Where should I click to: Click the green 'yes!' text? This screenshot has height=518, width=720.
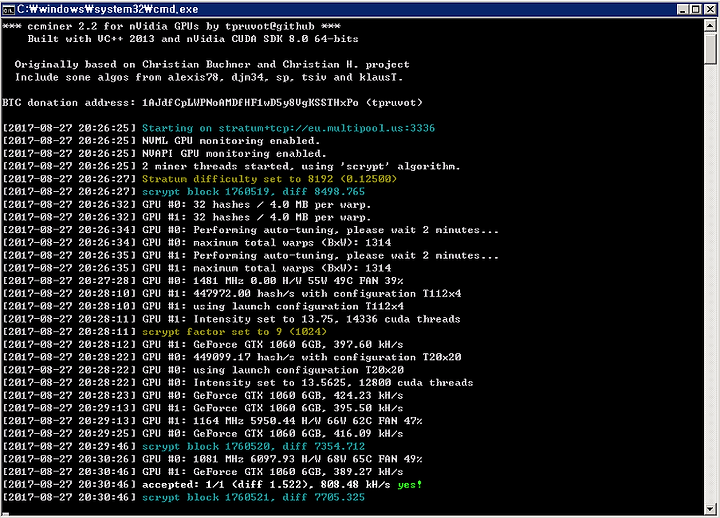[x=410, y=485]
